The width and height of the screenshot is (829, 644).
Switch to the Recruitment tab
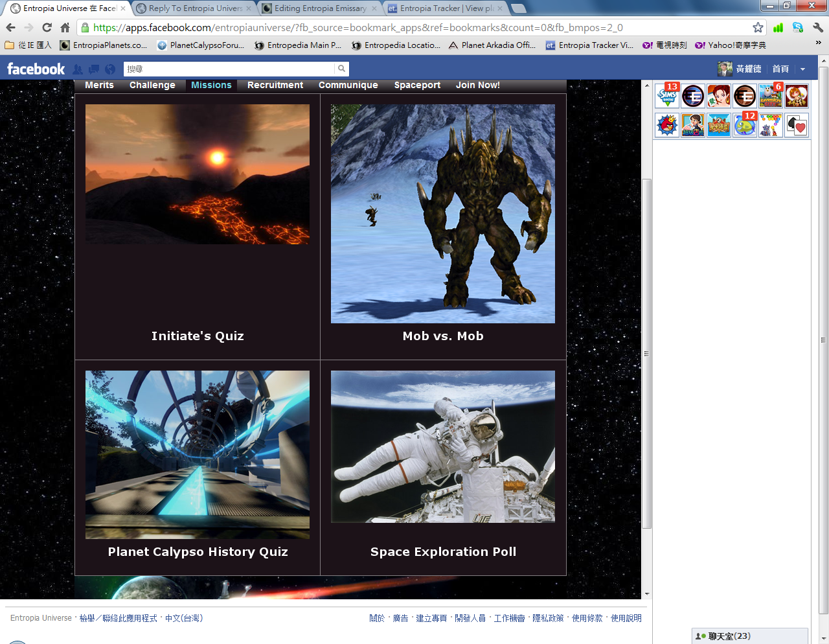[275, 85]
